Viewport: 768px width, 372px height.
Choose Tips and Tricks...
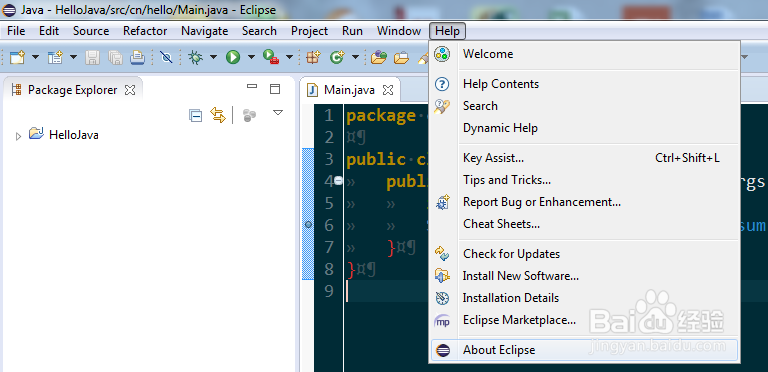[x=584, y=180]
